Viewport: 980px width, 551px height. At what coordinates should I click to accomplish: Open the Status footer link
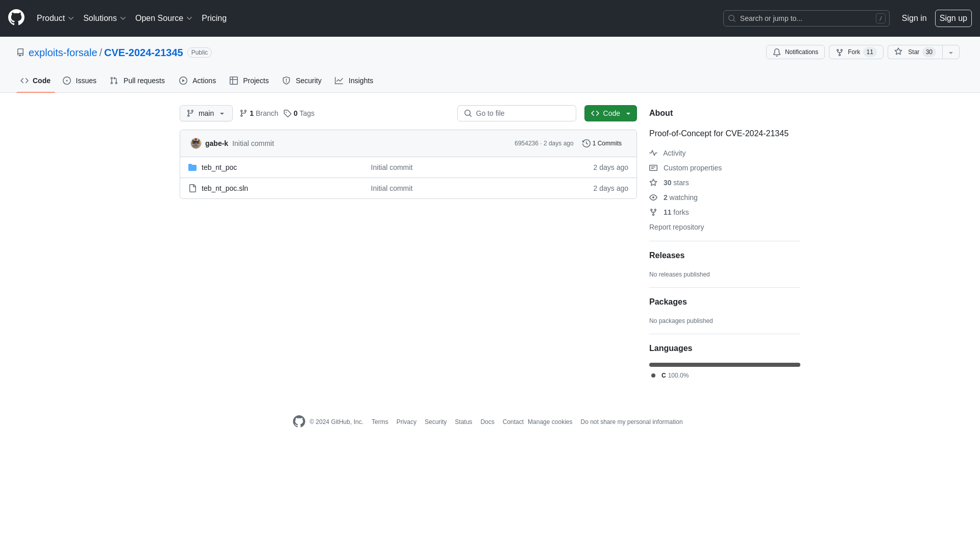coord(463,422)
